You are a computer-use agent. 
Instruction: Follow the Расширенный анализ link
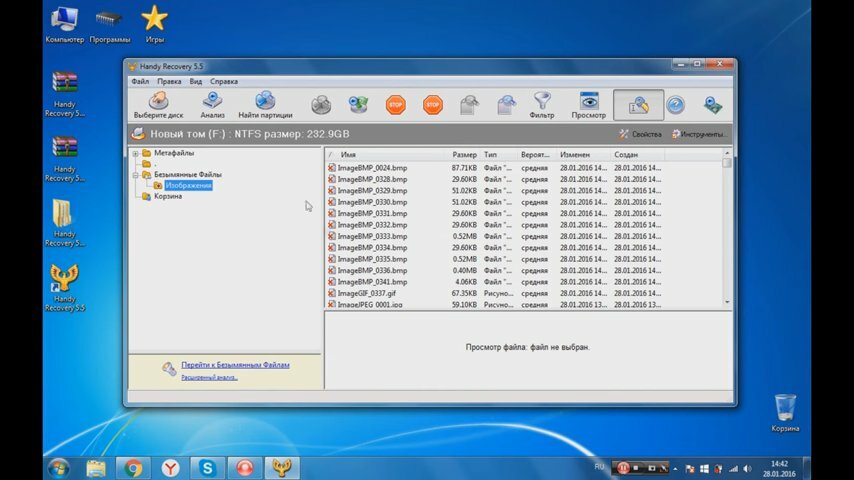pos(209,377)
